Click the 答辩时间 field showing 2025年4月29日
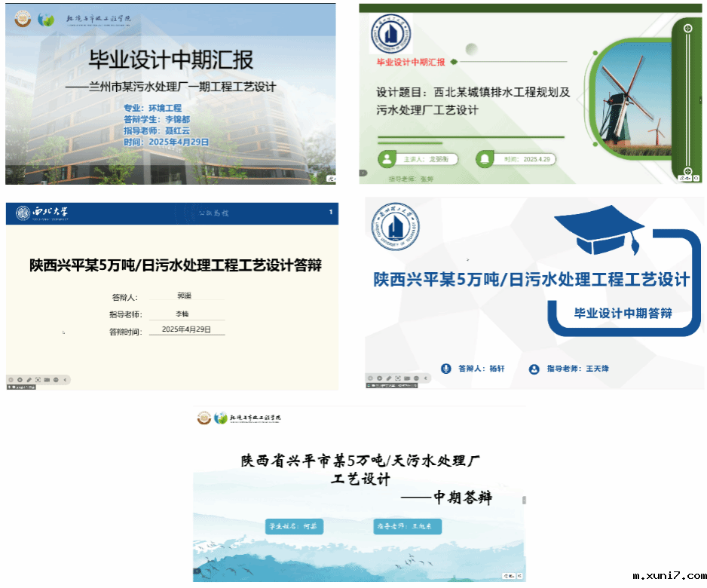This screenshot has height=588, width=707. (186, 329)
